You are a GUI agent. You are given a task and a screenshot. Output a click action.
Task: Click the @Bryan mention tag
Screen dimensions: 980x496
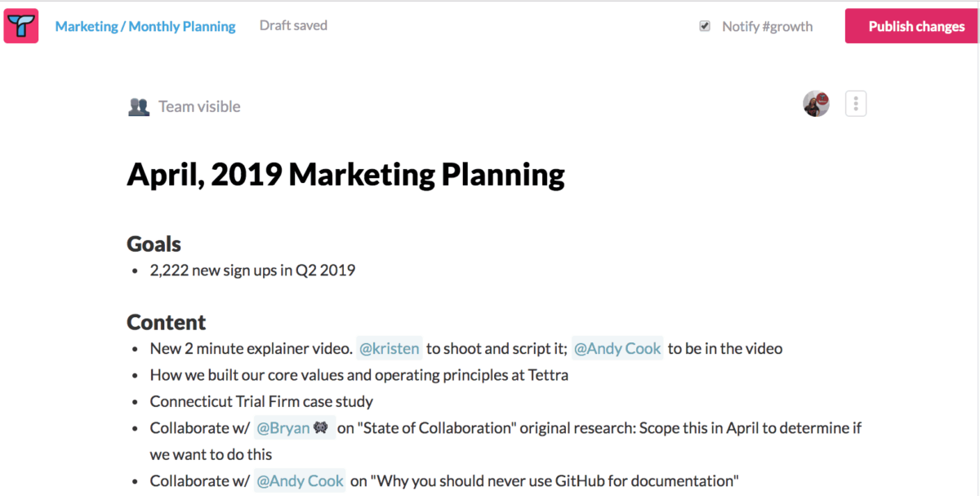(x=283, y=428)
